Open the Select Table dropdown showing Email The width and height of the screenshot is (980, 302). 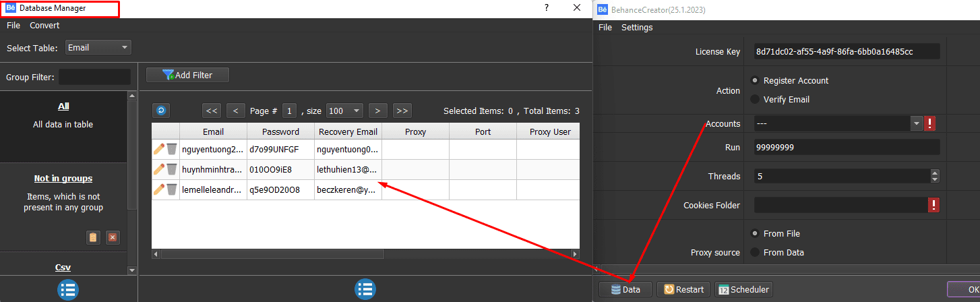tap(98, 47)
